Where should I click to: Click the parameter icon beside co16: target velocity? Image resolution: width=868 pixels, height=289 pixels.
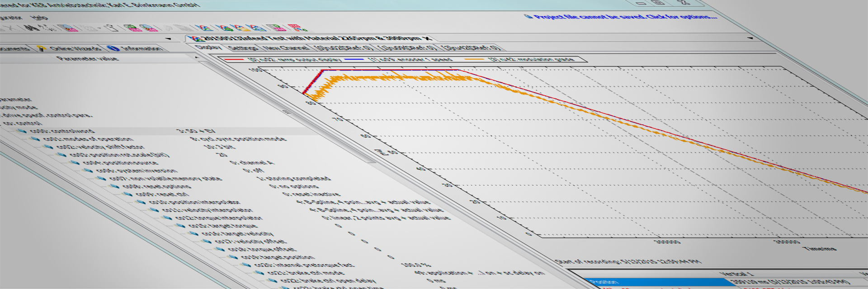(194, 233)
